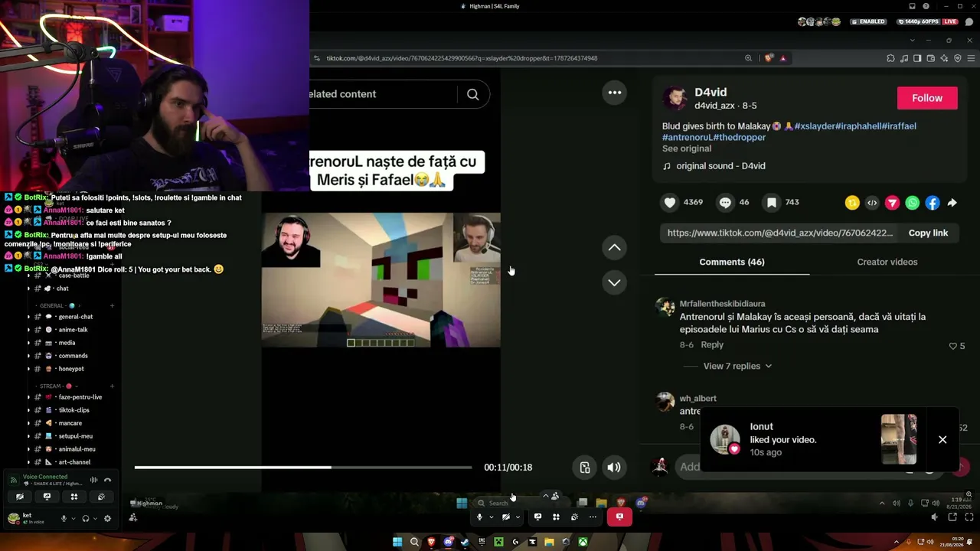
Task: Mute the TikTok video sound
Action: [x=614, y=468]
